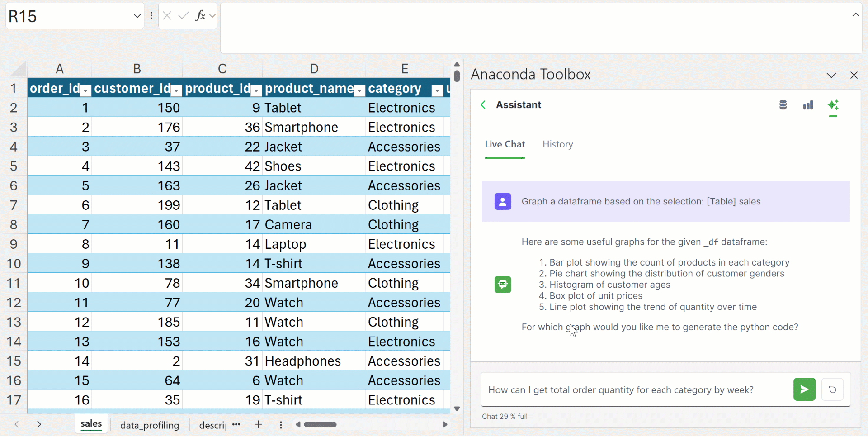This screenshot has width=868, height=437.
Task: Switch to the data_profiling sheet tab
Action: click(x=150, y=425)
